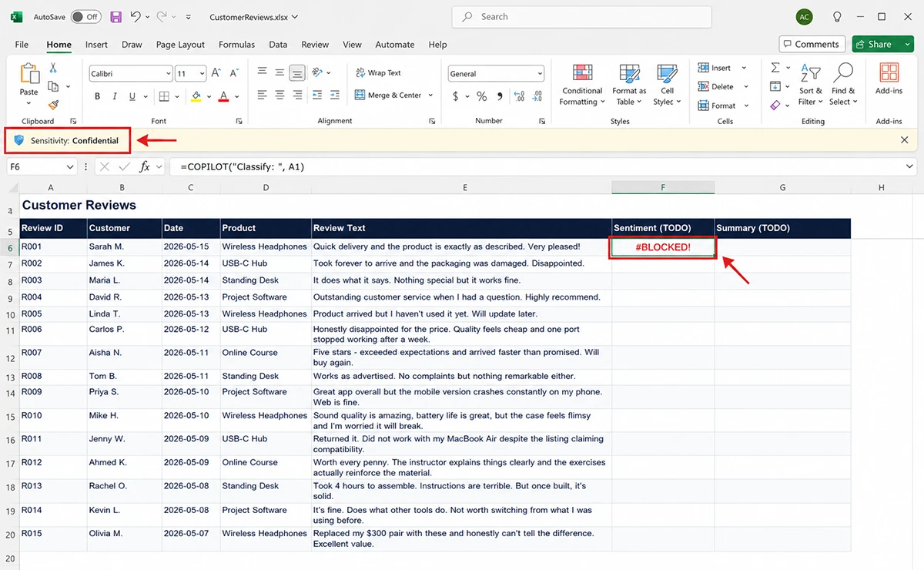Click the Copy icon in Clipboard group

[x=53, y=86]
